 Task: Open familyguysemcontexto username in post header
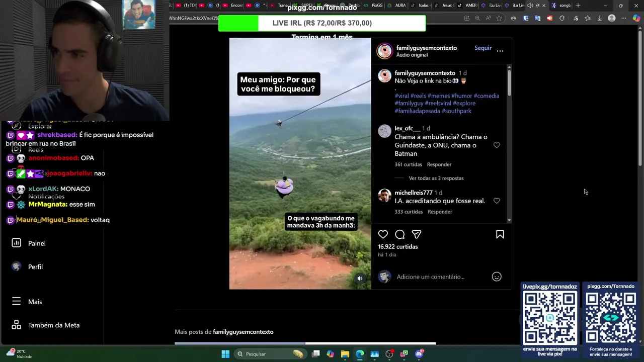[x=427, y=48]
